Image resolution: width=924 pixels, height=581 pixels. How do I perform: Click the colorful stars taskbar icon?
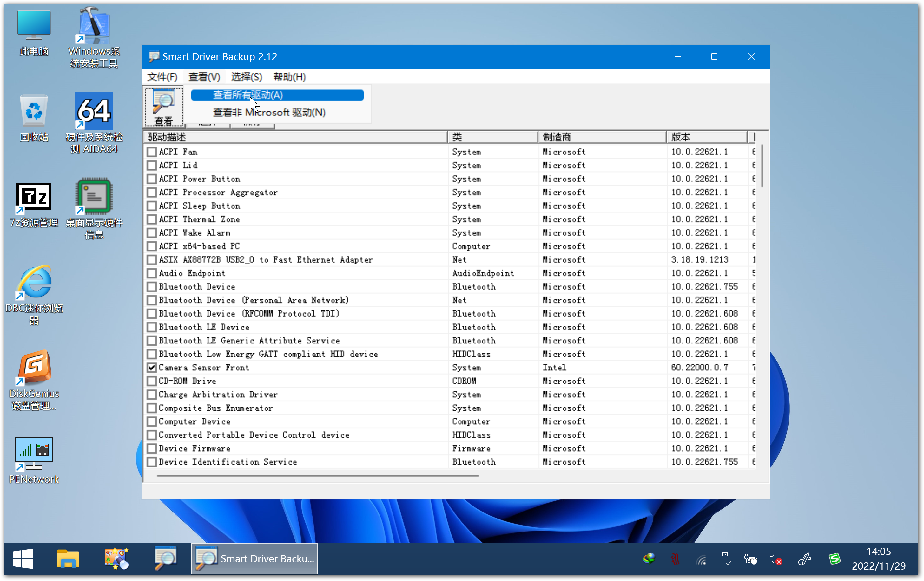116,559
